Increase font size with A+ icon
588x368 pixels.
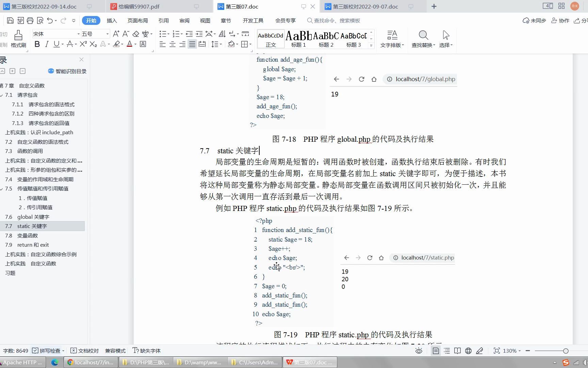click(116, 34)
